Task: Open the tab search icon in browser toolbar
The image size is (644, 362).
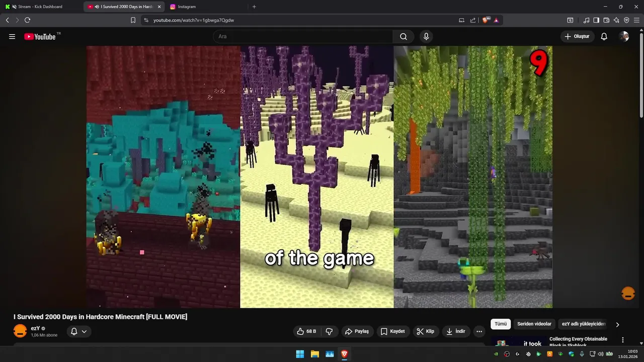Action: 570,20
